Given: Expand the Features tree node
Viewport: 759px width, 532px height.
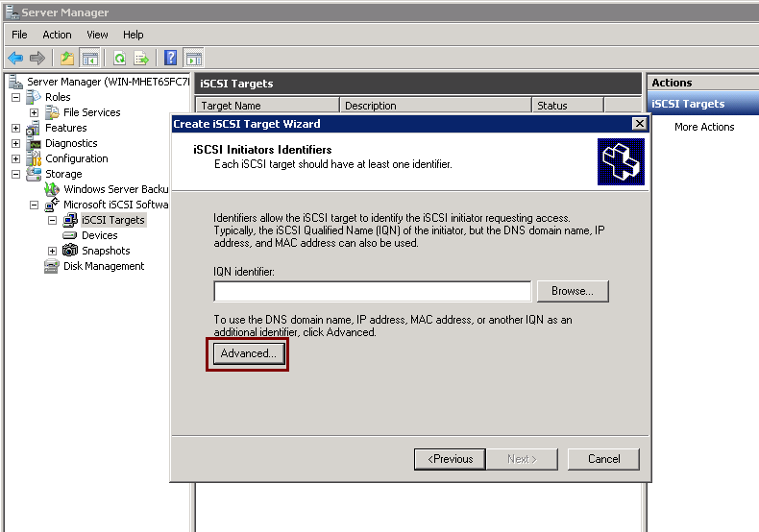Looking at the screenshot, I should point(16,128).
